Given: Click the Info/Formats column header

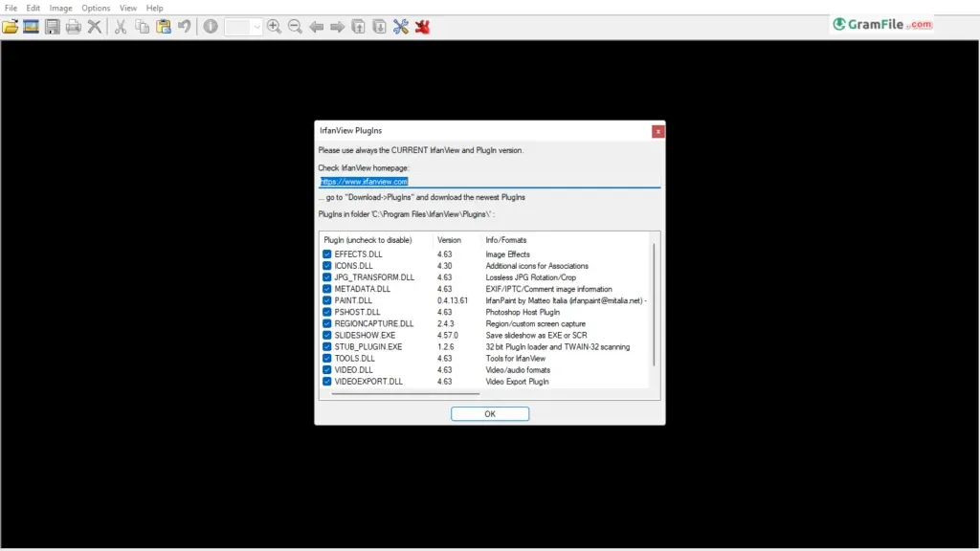Looking at the screenshot, I should [566, 240].
